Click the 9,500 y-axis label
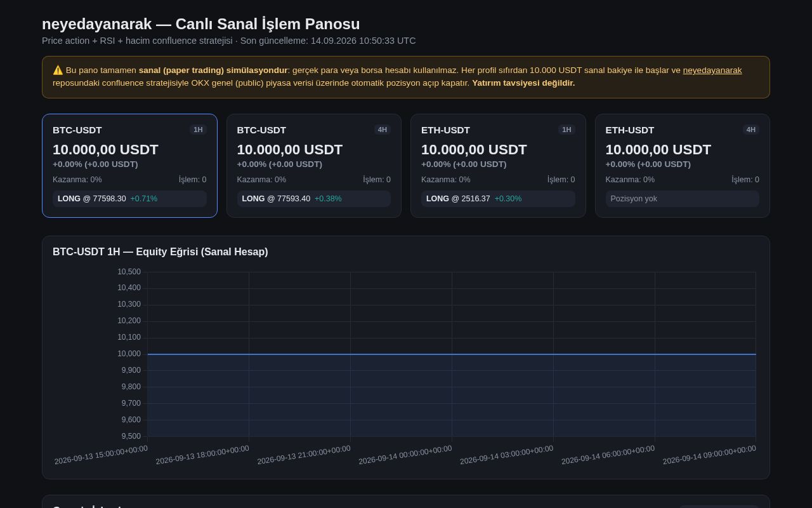 coord(131,436)
